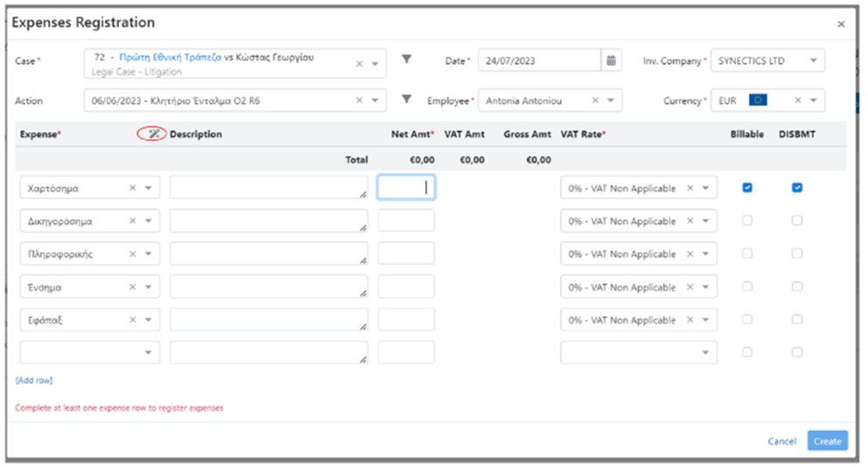Open the empty expense dropdown in last row
The height and width of the screenshot is (467, 868).
pyautogui.click(x=148, y=352)
